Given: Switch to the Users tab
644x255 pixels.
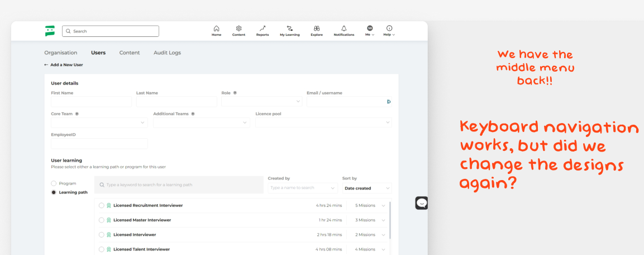Looking at the screenshot, I should click(x=98, y=53).
